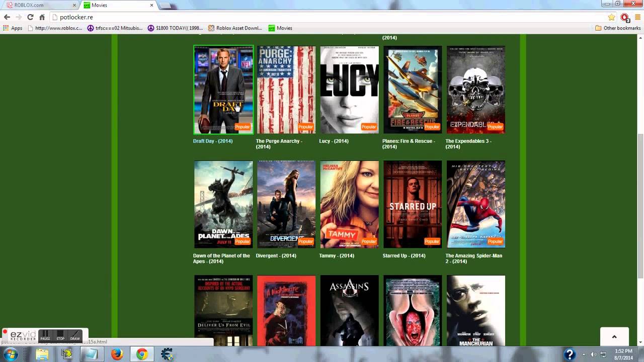Open the $1800 TODAY bookmark
Screen dimensions: 644x362
coord(176,28)
